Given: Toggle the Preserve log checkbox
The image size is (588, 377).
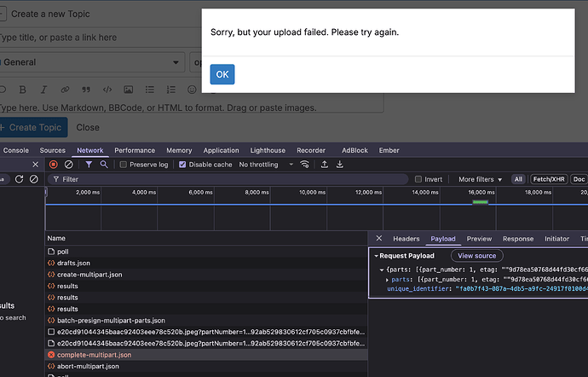Looking at the screenshot, I should [x=123, y=165].
